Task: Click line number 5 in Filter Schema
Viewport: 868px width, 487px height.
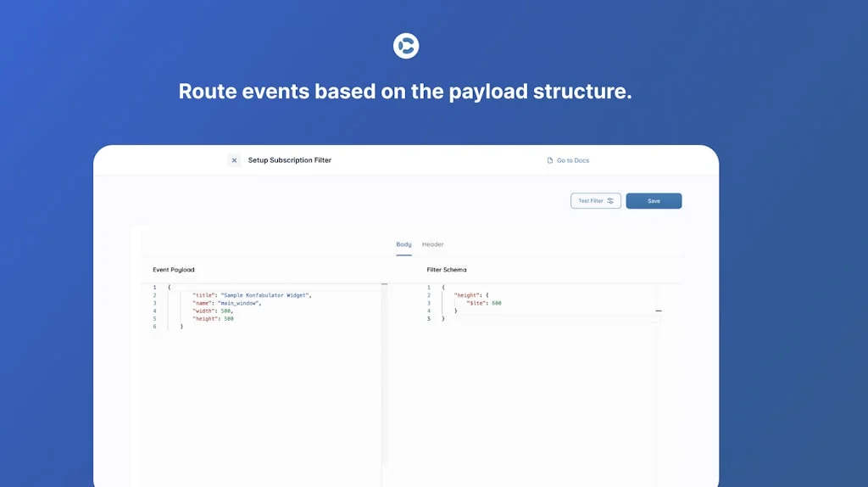Action: point(429,319)
